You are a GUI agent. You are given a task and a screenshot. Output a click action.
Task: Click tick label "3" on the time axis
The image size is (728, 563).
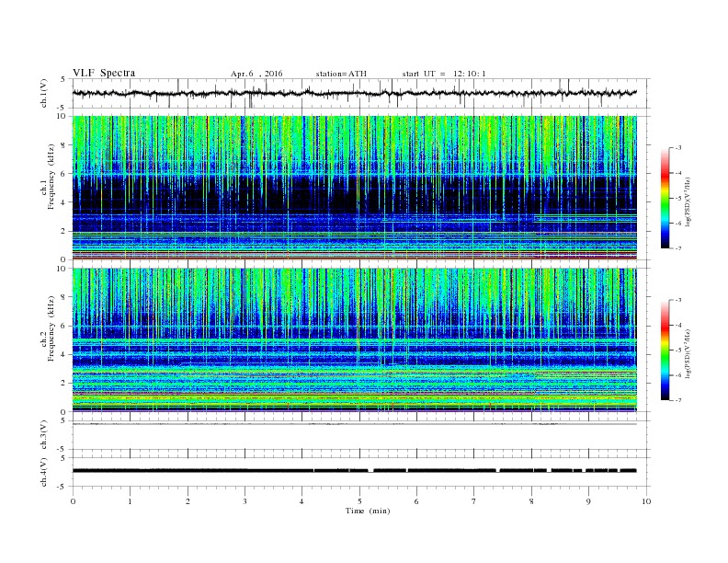tap(245, 501)
